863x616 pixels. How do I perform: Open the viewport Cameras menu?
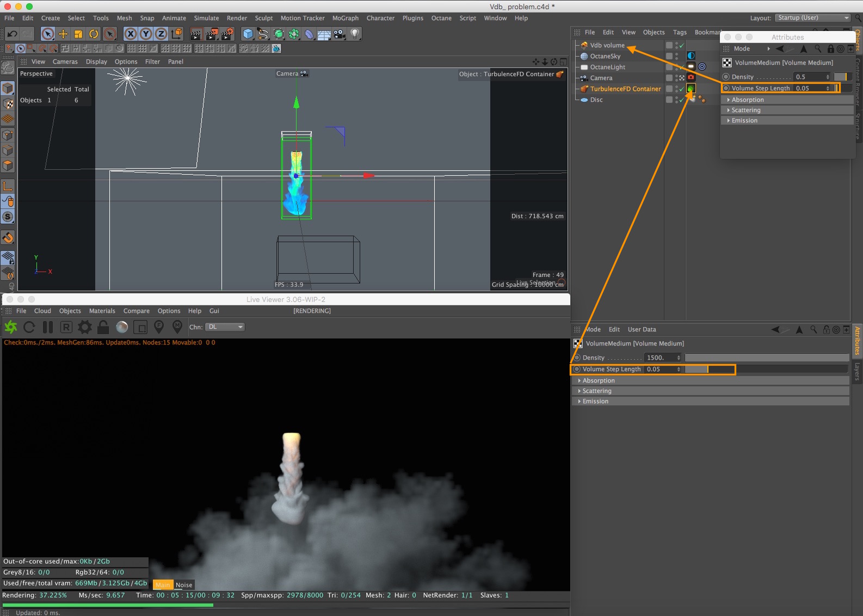65,61
